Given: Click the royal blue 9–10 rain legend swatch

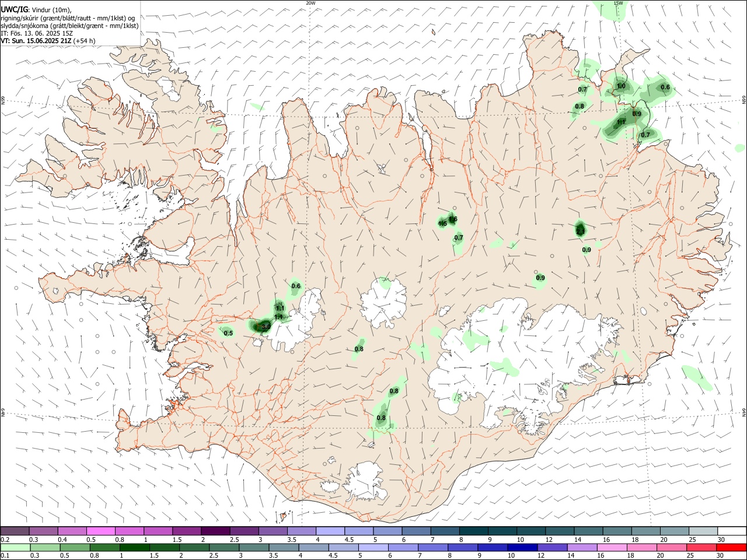Looking at the screenshot, I should 493,548.
